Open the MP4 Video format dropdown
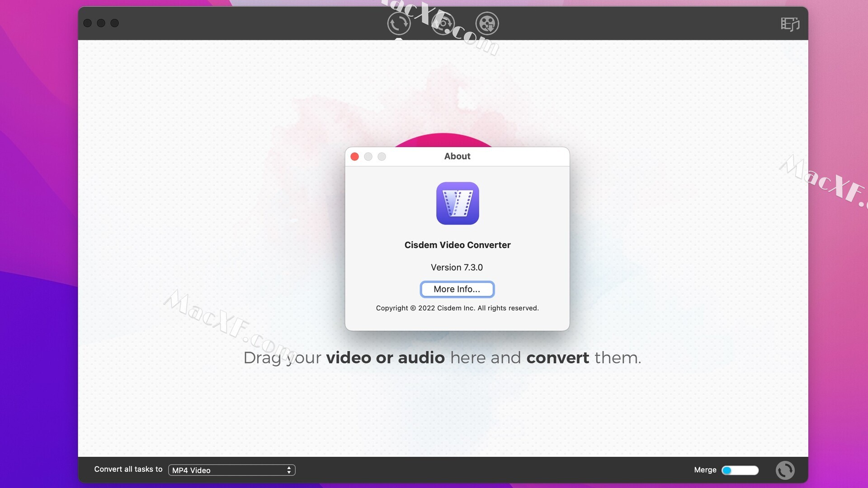868x488 pixels. tap(232, 470)
